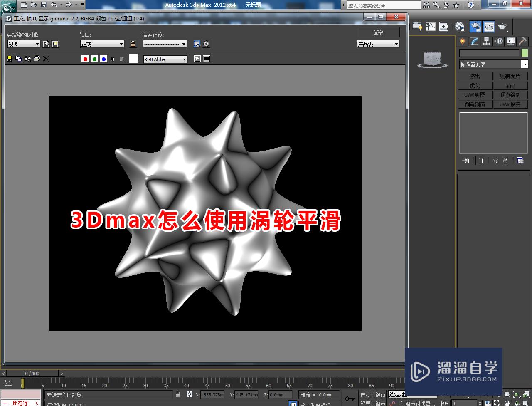Save rendered image with yellow disk icon

(9, 59)
